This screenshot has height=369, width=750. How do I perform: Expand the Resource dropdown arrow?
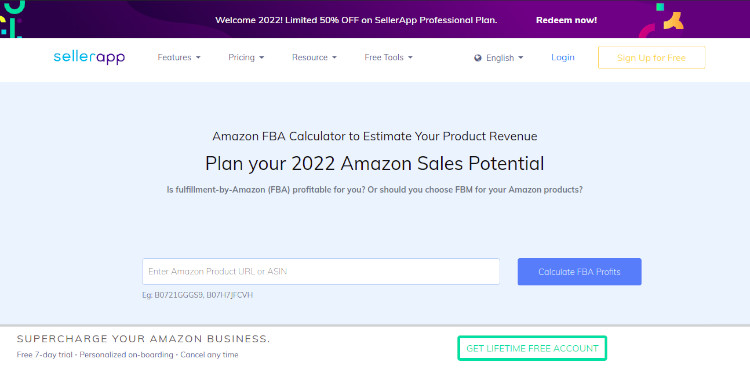click(334, 57)
